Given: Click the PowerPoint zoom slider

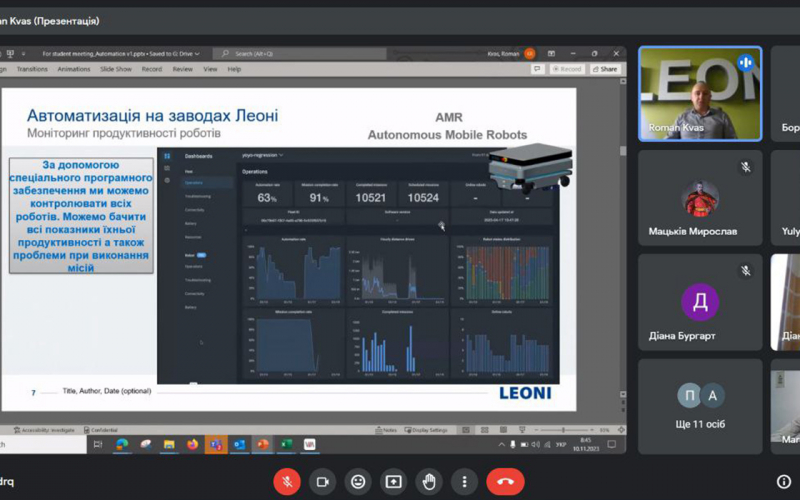Looking at the screenshot, I should tap(563, 430).
